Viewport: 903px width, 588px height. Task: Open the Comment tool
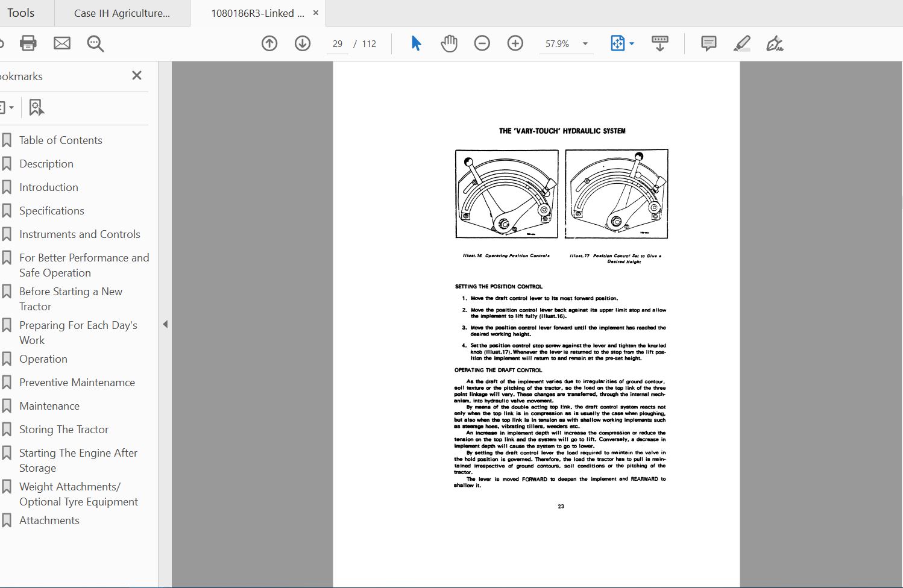(708, 43)
